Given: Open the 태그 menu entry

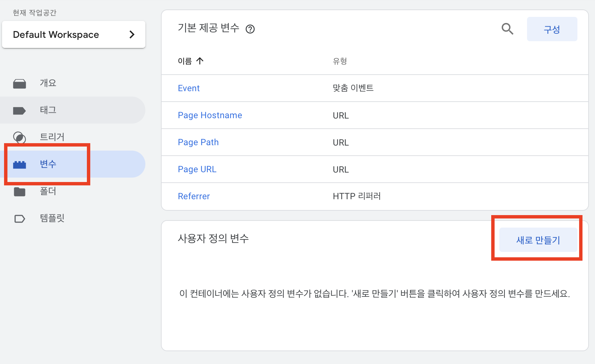Looking at the screenshot, I should pos(47,110).
